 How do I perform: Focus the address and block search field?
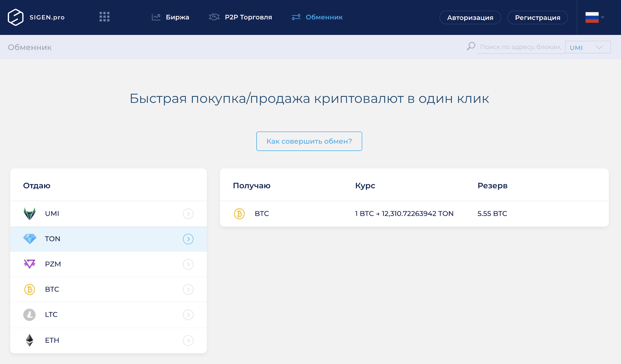point(520,47)
